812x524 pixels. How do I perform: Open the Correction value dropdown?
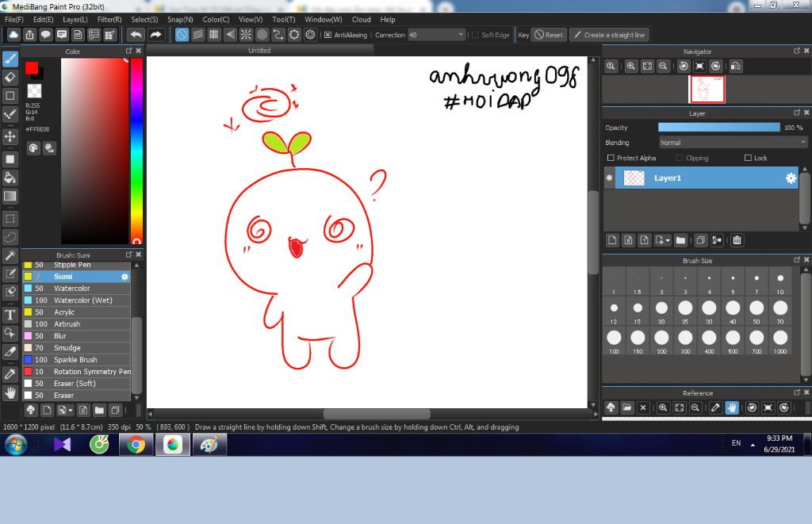tap(461, 35)
